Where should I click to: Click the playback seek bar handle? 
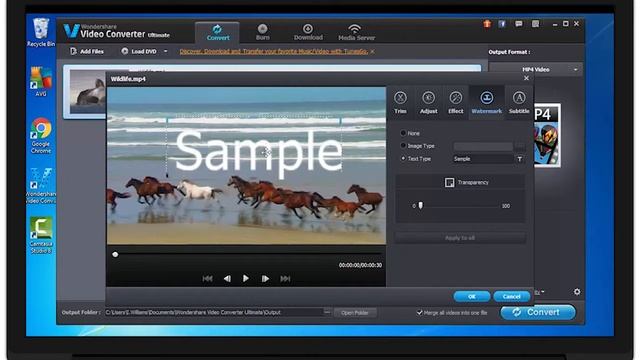115,254
